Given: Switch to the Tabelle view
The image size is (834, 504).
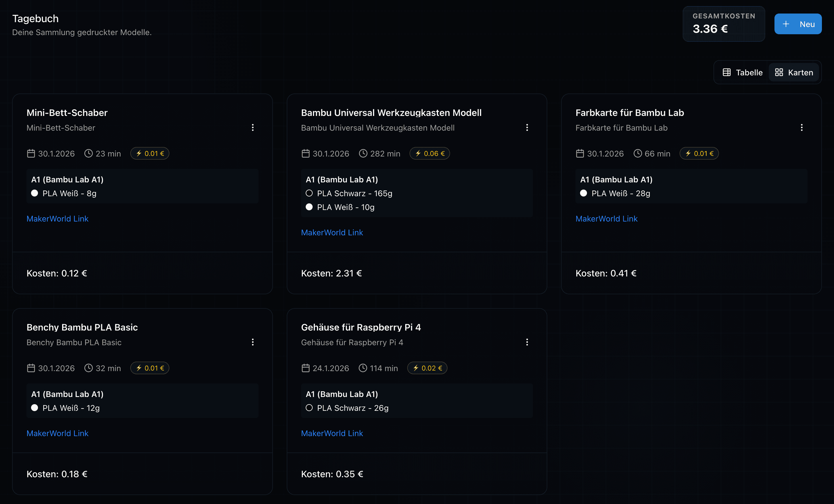Looking at the screenshot, I should tap(743, 72).
